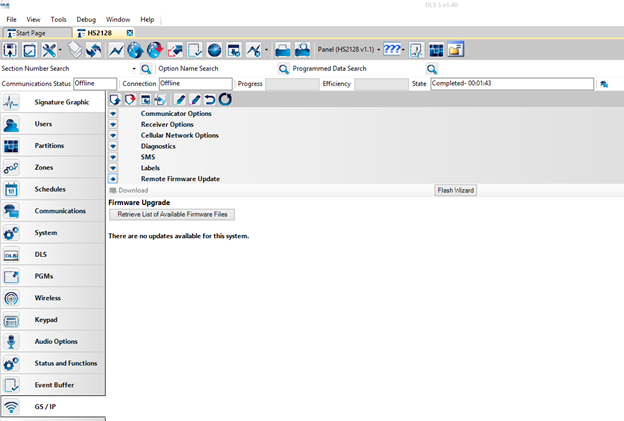Click the printer icon in the toolbar
The width and height of the screenshot is (624, 421).
[x=282, y=50]
